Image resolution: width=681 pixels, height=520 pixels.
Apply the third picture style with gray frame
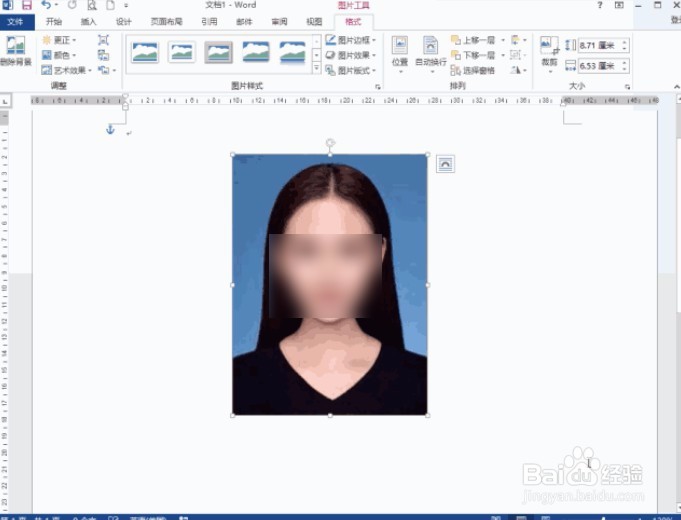[218, 53]
